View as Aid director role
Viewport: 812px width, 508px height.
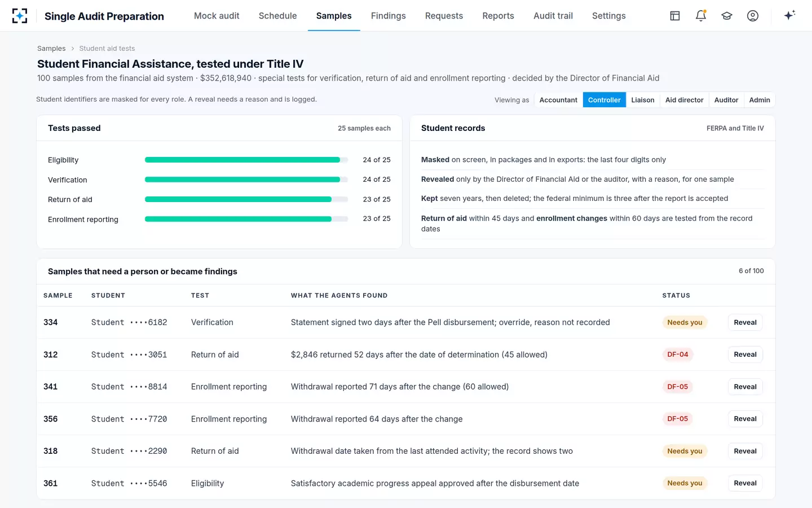tap(684, 100)
